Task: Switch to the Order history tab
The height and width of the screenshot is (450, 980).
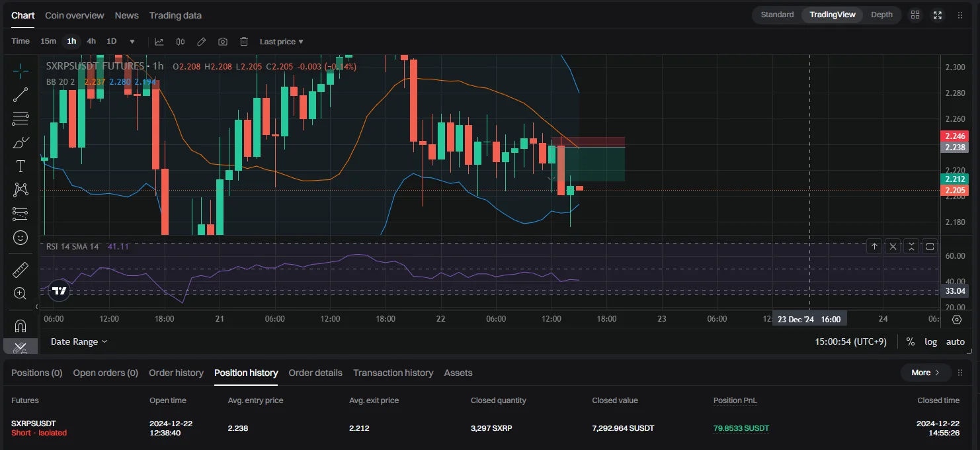Action: [x=176, y=373]
